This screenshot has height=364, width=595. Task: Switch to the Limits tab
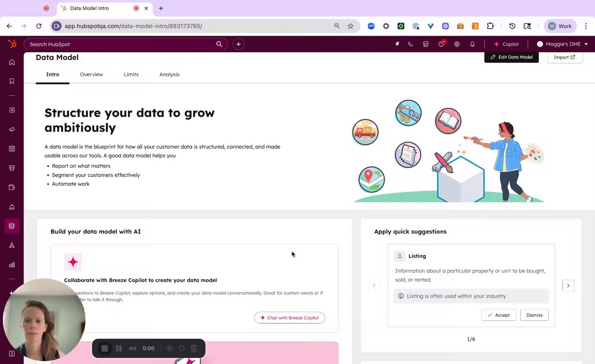(131, 74)
